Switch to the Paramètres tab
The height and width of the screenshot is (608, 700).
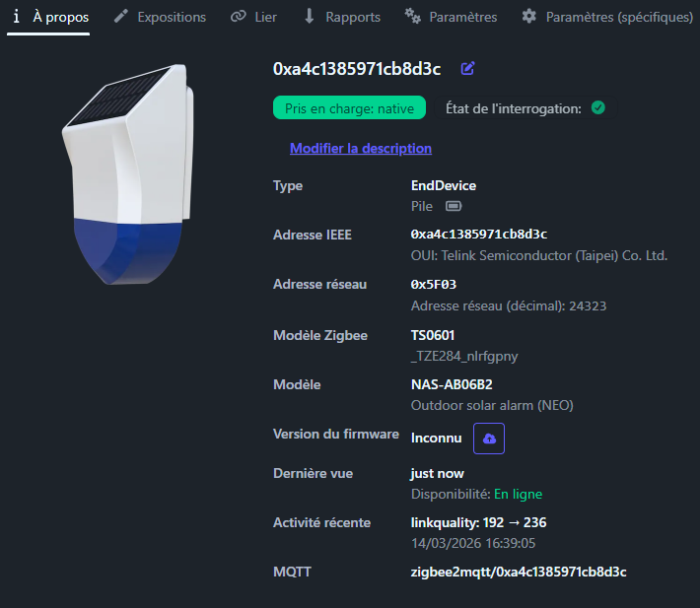452,17
